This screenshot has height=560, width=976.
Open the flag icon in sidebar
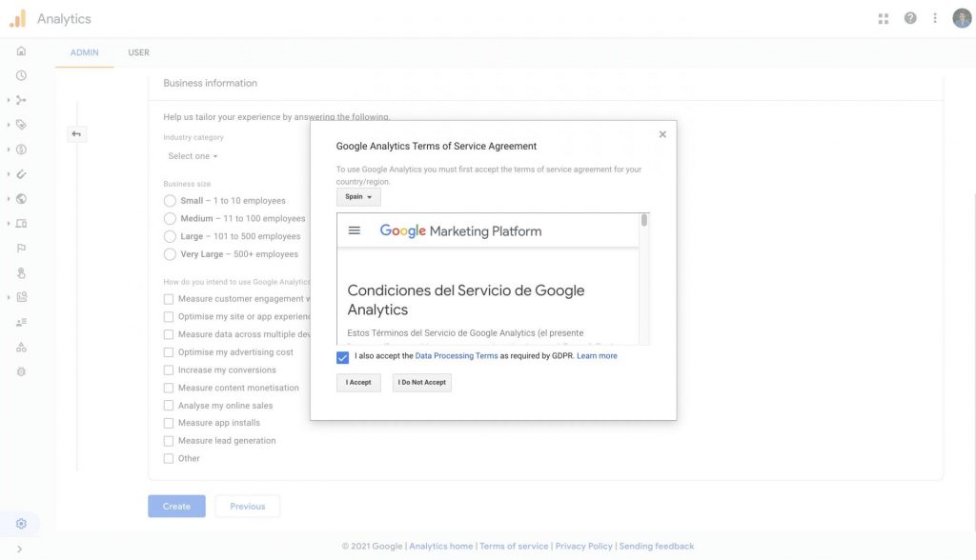(21, 249)
